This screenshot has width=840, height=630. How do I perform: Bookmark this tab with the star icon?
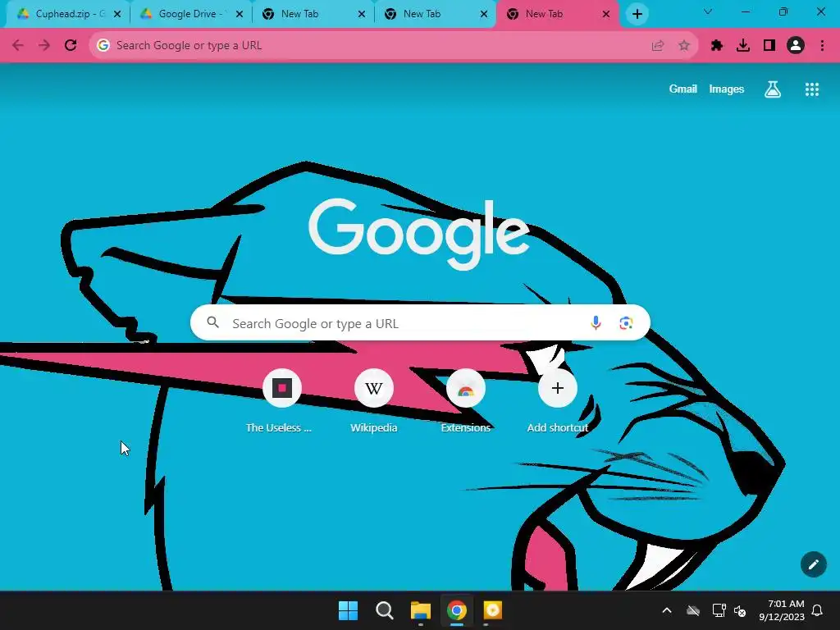(684, 46)
